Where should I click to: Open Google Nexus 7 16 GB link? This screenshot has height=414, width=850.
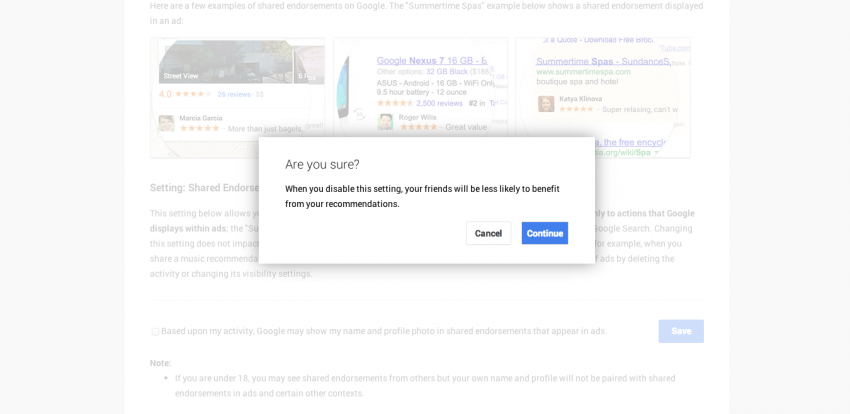point(432,61)
